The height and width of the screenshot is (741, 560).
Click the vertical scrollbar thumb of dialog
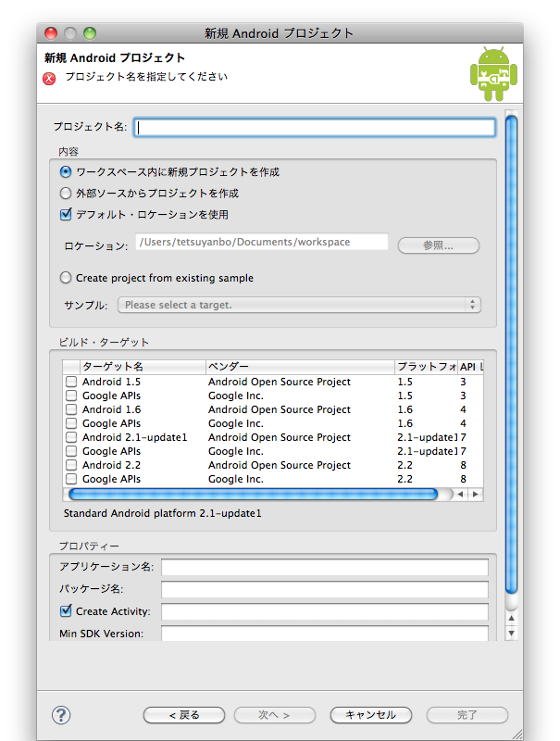[x=511, y=355]
